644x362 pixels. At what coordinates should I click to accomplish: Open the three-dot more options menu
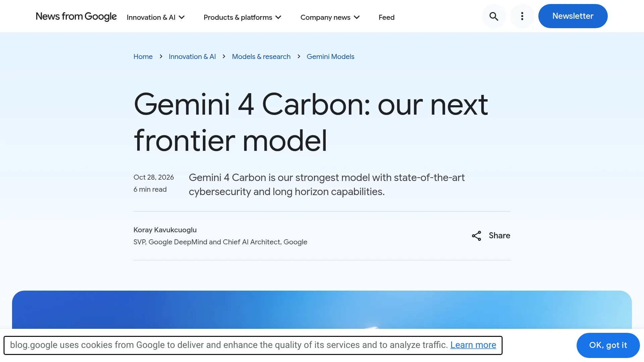pyautogui.click(x=522, y=16)
